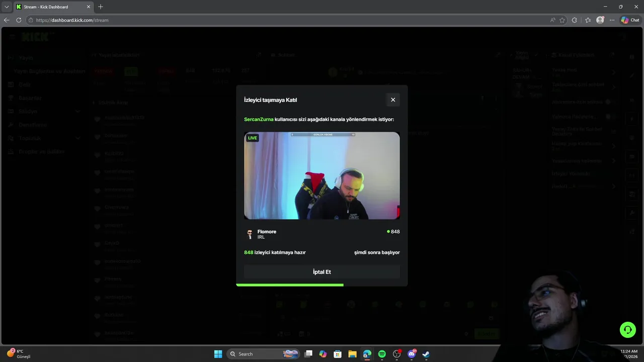Open Task View from the taskbar

click(308, 354)
